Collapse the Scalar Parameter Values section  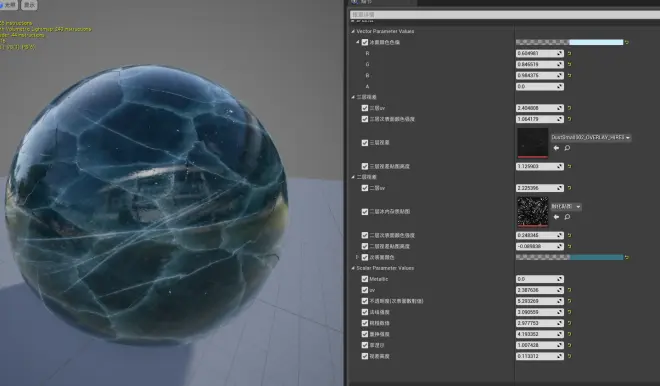click(353, 268)
